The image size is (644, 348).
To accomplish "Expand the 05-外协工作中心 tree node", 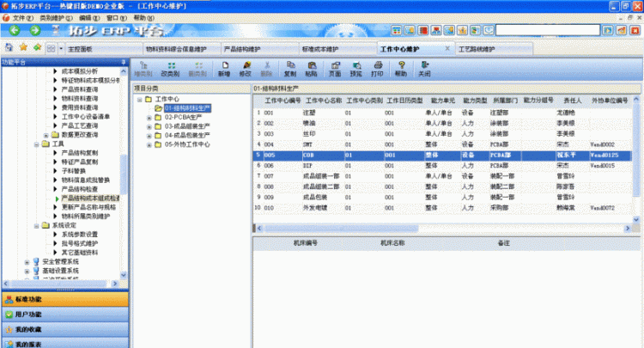I will pos(149,144).
